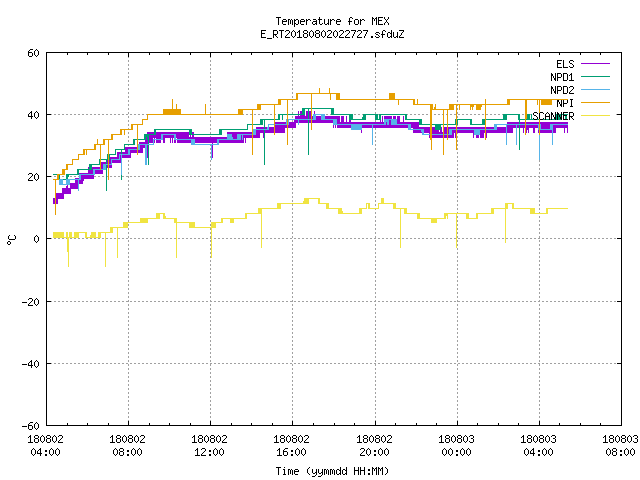Click the x-axis tick '180803 00:00'
This screenshot has width=640, height=480.
456,446
